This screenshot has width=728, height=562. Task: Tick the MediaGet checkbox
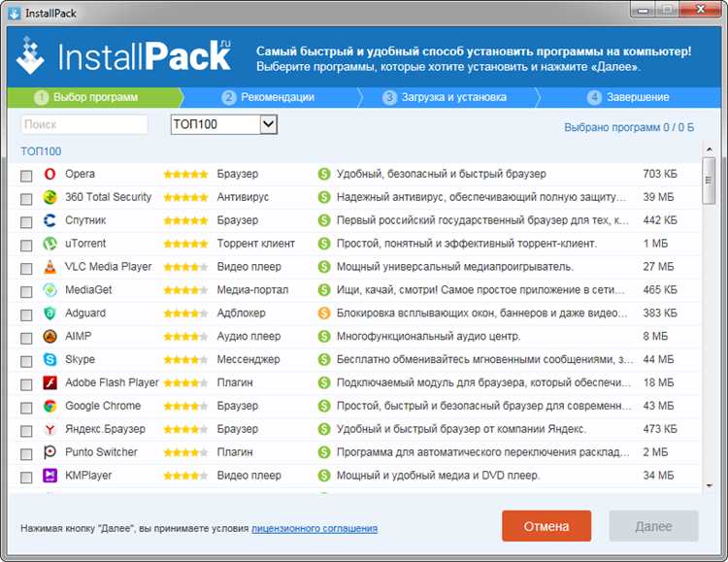(26, 290)
